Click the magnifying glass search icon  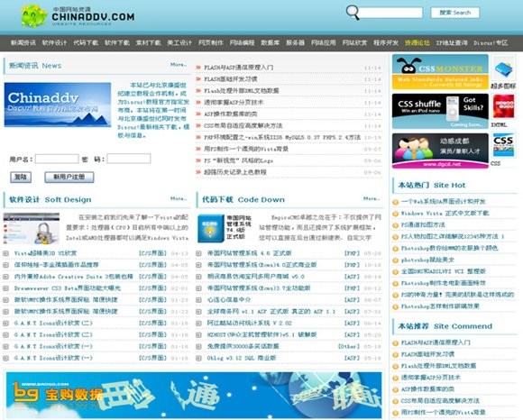point(353,13)
